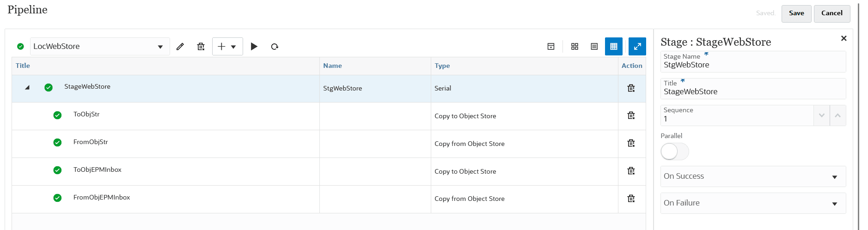
Task: Collapse the StageWebStore stage row
Action: [27, 87]
